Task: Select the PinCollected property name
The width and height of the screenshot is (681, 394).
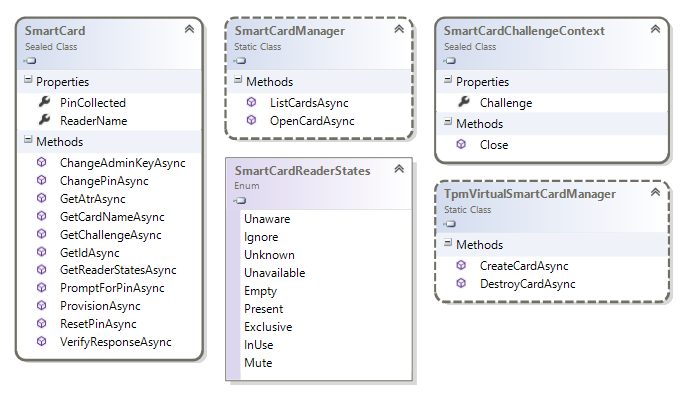Action: [93, 103]
